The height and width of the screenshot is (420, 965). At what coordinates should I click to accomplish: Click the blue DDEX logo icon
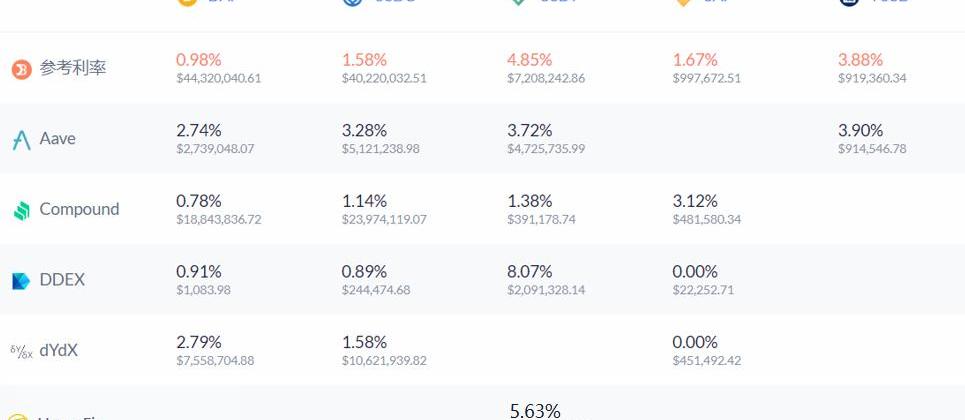[21, 281]
